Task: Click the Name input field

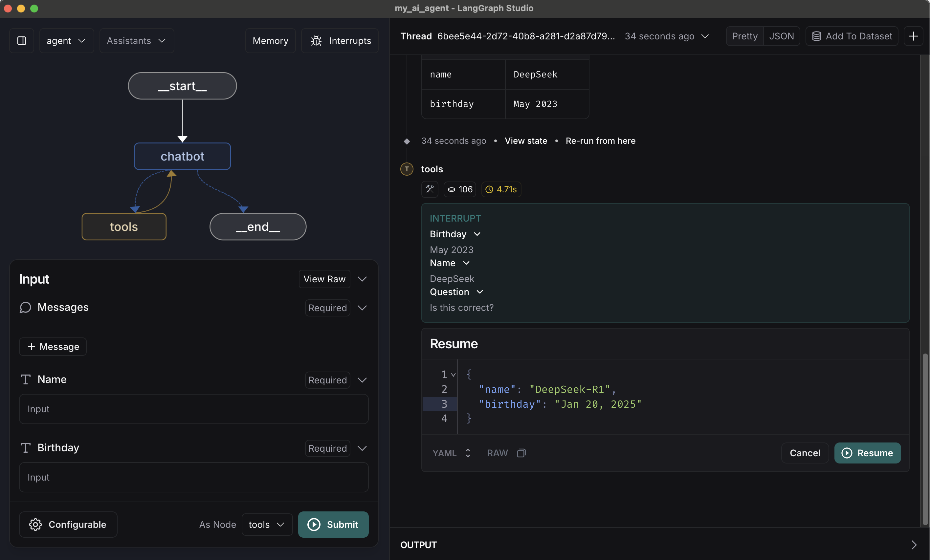Action: tap(193, 409)
